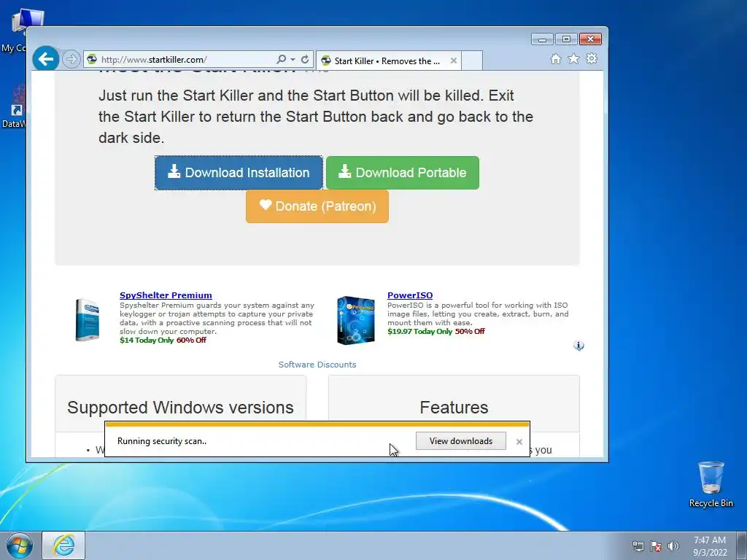
Task: Close the Start Killer tab
Action: point(454,61)
